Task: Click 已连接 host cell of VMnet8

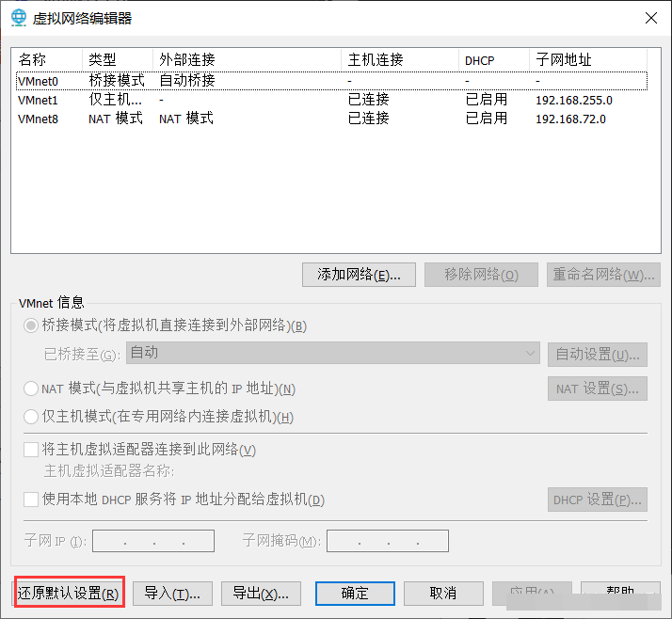Action: (x=369, y=119)
